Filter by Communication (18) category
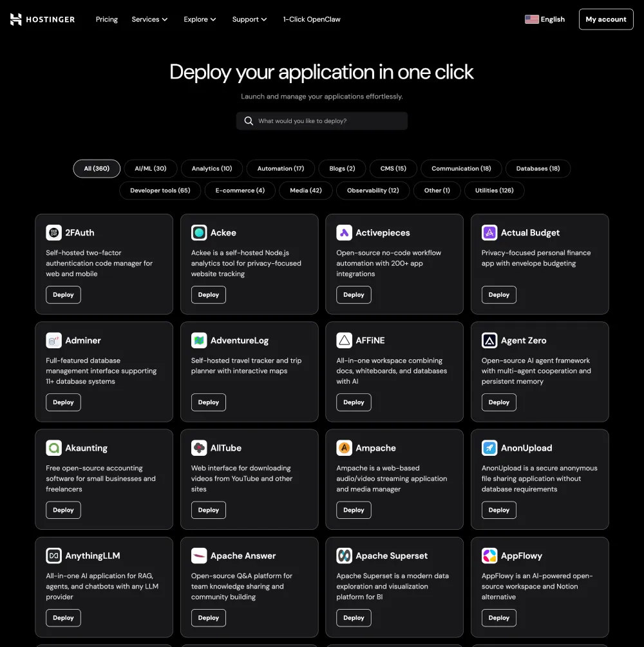 click(461, 169)
